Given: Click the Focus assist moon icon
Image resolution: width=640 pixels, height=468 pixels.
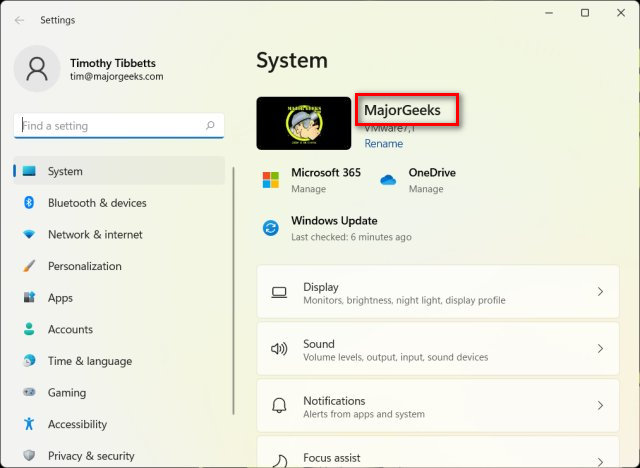Looking at the screenshot, I should coord(279,461).
